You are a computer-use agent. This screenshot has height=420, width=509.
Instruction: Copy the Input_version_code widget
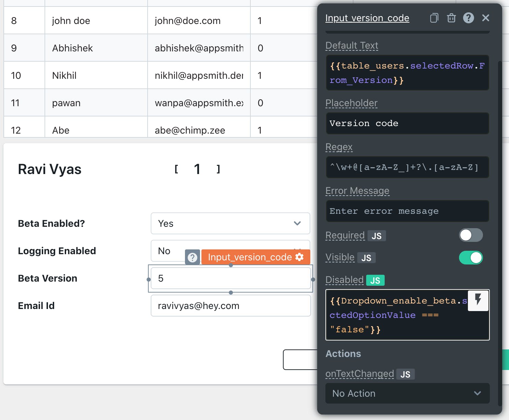point(434,18)
